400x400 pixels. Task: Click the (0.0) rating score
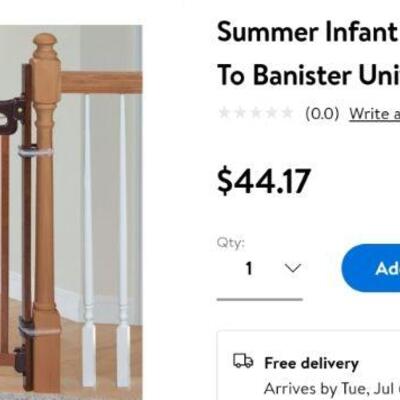pyautogui.click(x=322, y=114)
